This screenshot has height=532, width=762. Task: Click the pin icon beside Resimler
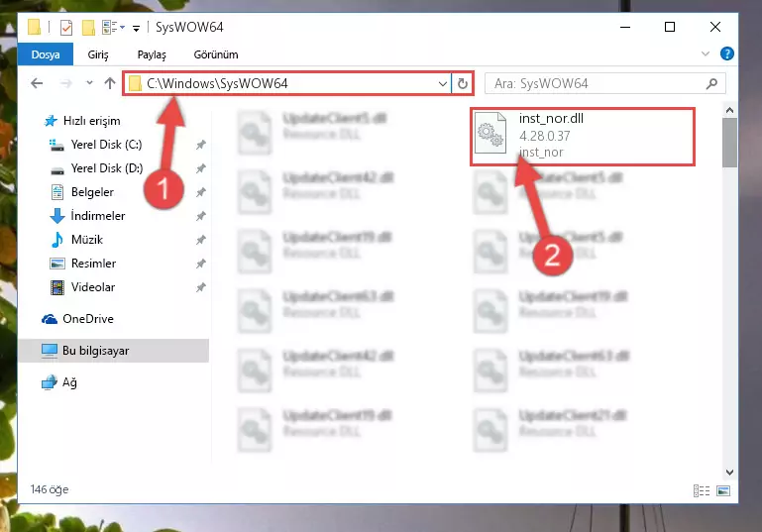pyautogui.click(x=201, y=264)
